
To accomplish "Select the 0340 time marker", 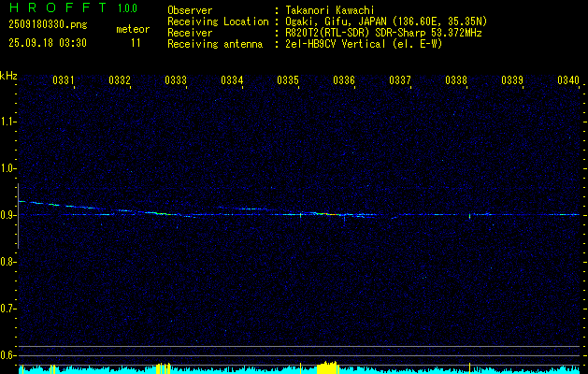I will [x=567, y=81].
